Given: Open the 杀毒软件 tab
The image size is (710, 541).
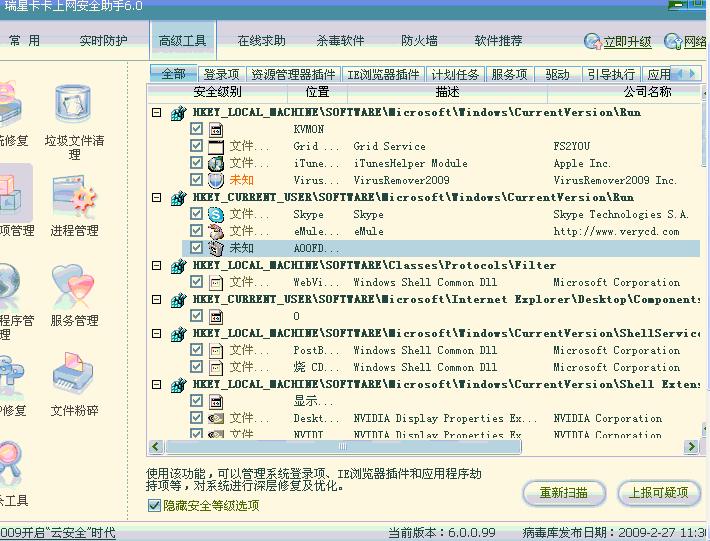Looking at the screenshot, I should point(340,41).
